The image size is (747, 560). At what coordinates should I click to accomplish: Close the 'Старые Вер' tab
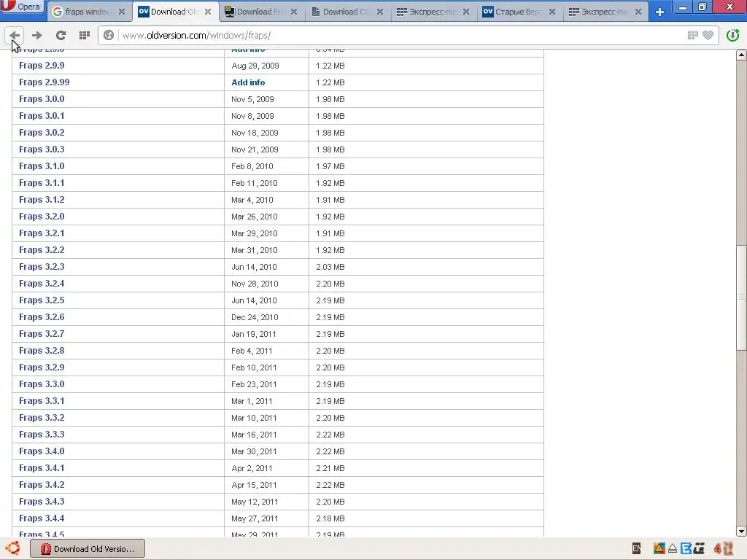551,12
